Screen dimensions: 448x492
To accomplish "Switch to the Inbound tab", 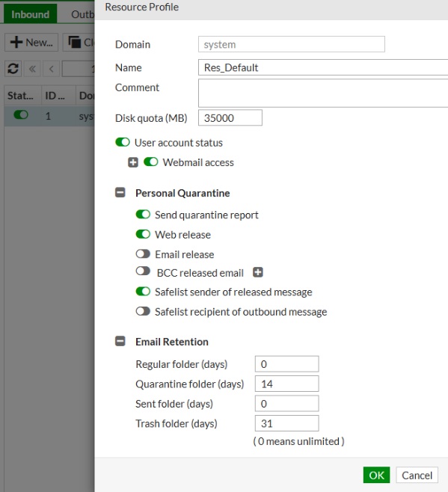I will (31, 14).
